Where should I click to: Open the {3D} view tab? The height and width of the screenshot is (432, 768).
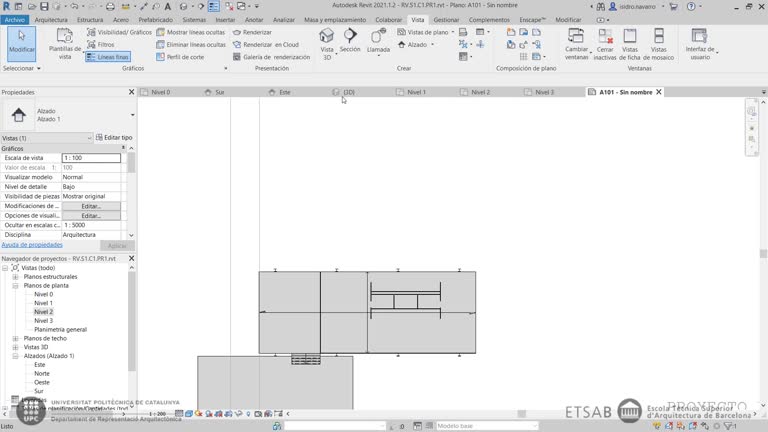click(349, 92)
